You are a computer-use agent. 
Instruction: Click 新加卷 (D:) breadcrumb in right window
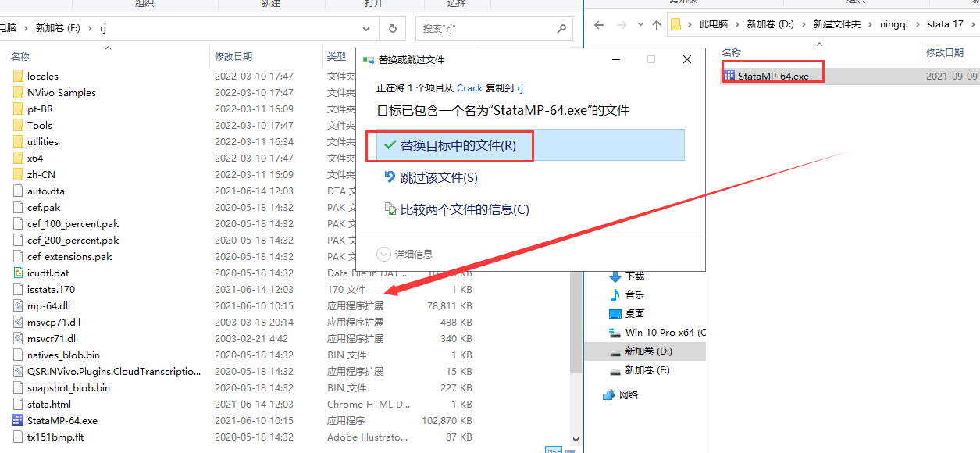tap(770, 24)
